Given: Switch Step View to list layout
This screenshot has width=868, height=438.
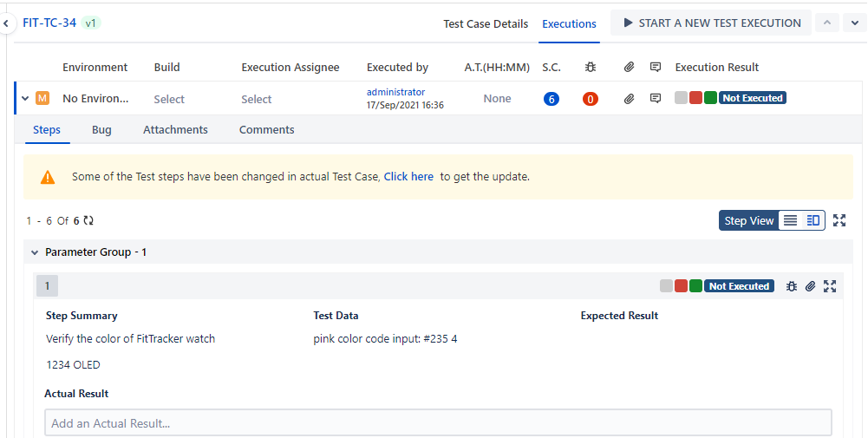Looking at the screenshot, I should pyautogui.click(x=790, y=220).
